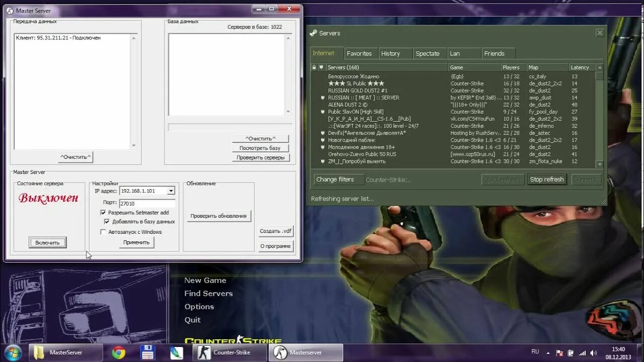Switch to Masterserver taskbar window

point(306,352)
